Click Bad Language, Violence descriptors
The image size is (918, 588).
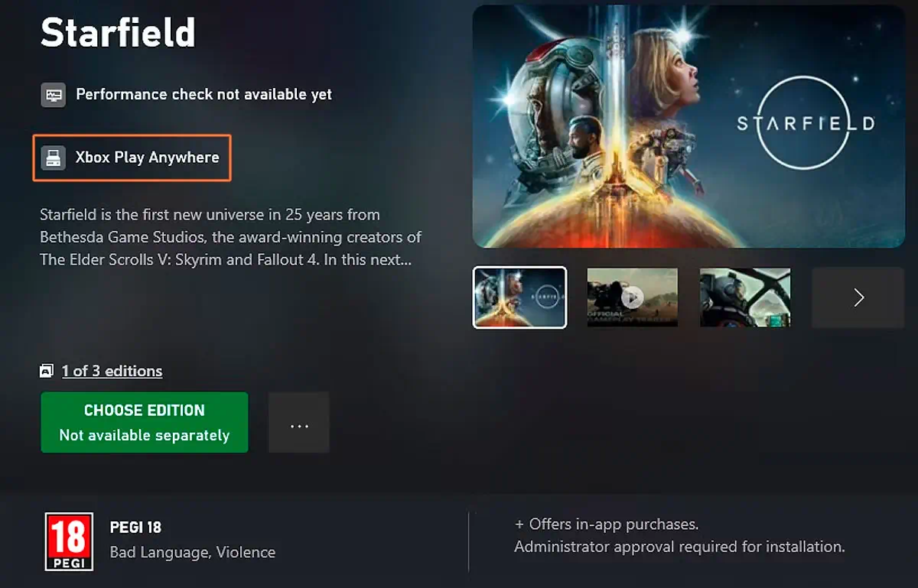[x=193, y=552]
